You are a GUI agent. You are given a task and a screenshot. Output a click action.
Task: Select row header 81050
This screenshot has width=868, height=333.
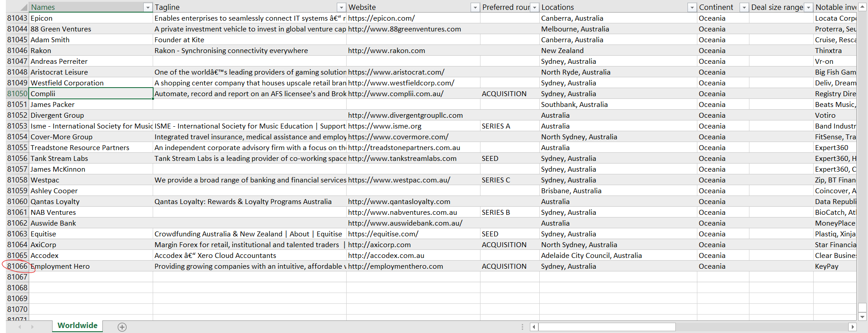click(17, 93)
